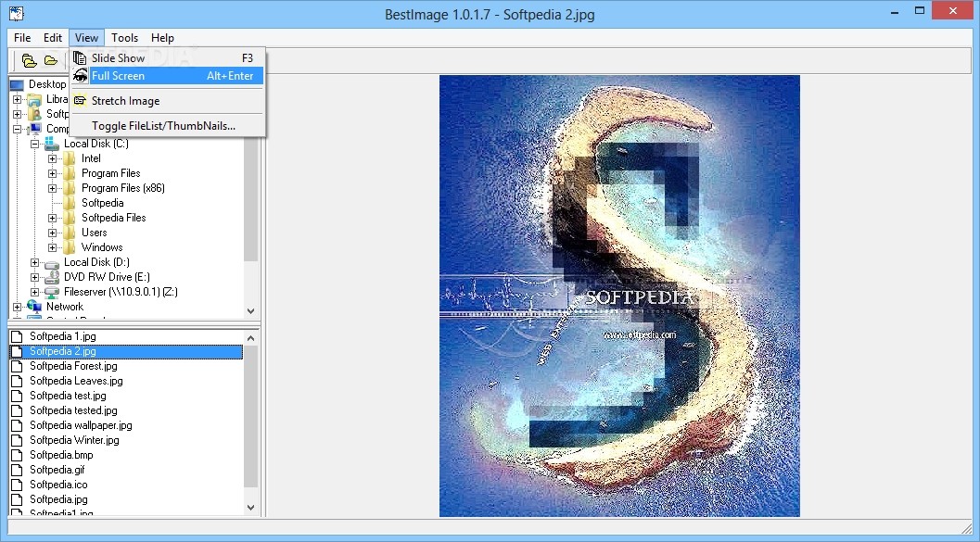Open the Edit menu

[x=53, y=38]
